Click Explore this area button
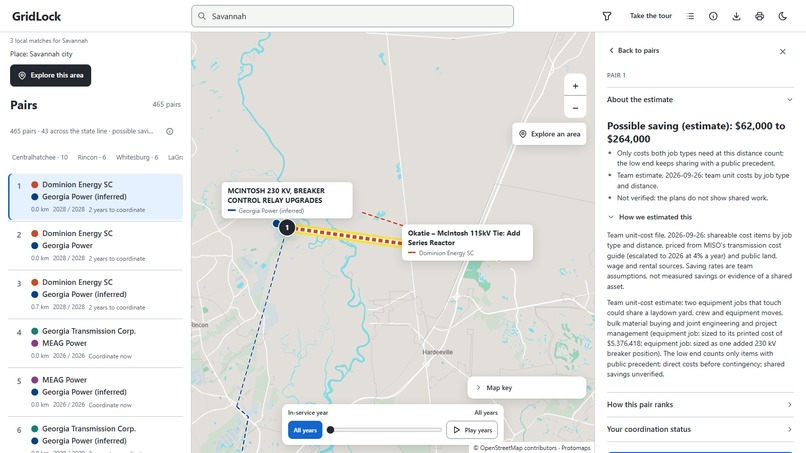This screenshot has height=453, width=806. [x=50, y=75]
